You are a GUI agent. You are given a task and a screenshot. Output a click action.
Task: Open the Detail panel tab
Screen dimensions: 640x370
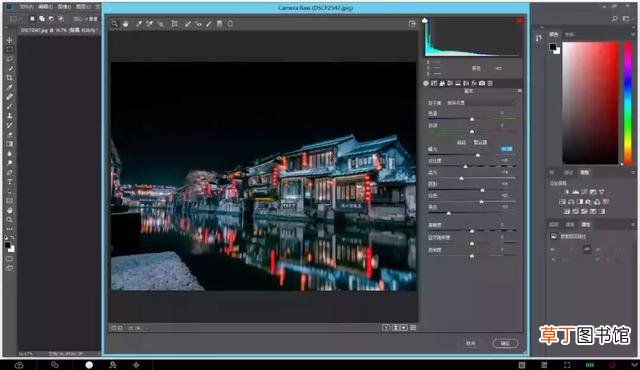[x=442, y=83]
